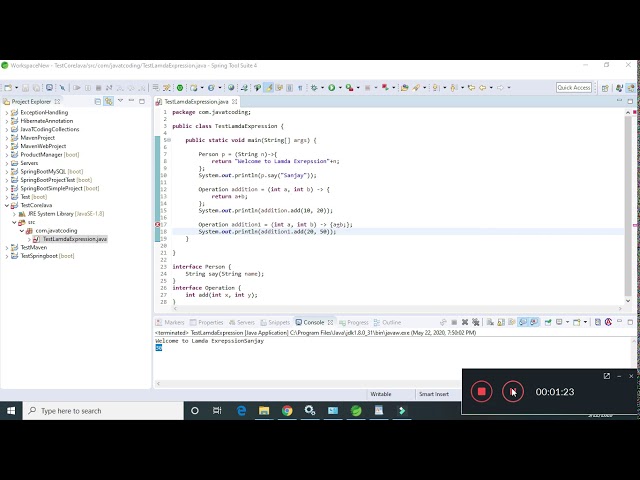This screenshot has height=480, width=640.
Task: Click the Remove All Terminated Launches console icon
Action: 476,322
